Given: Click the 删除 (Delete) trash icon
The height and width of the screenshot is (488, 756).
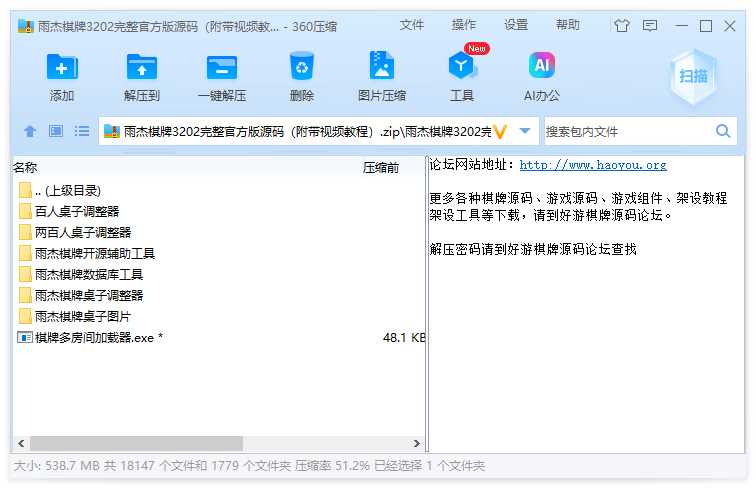Looking at the screenshot, I should click(302, 66).
